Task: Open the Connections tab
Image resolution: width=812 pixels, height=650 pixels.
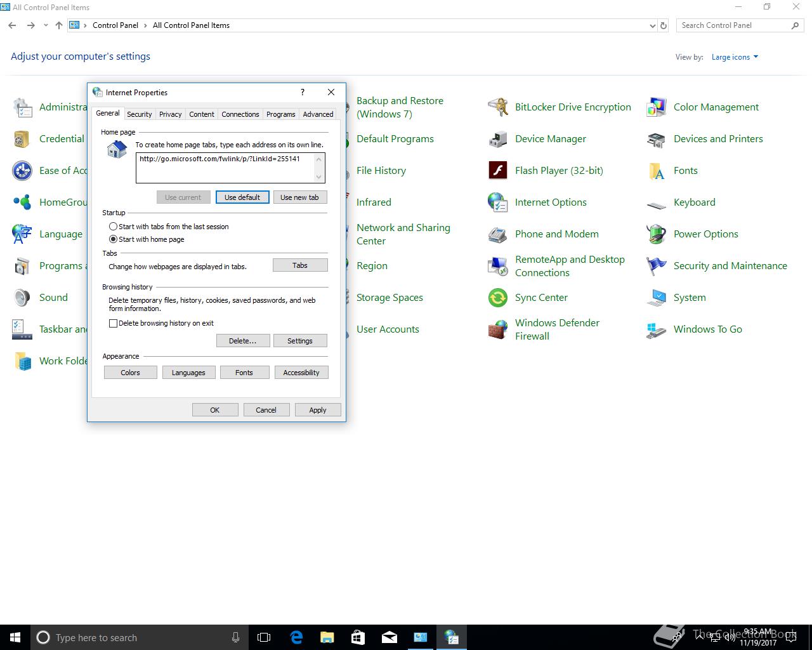Action: (240, 114)
